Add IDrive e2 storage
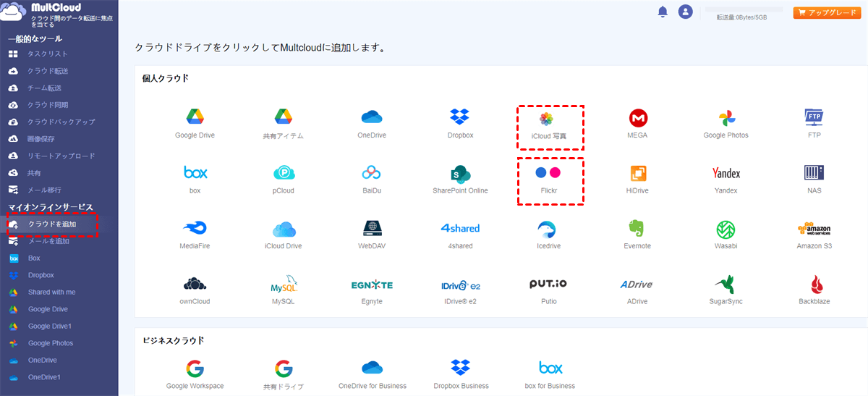Image resolution: width=868 pixels, height=396 pixels. pyautogui.click(x=460, y=285)
